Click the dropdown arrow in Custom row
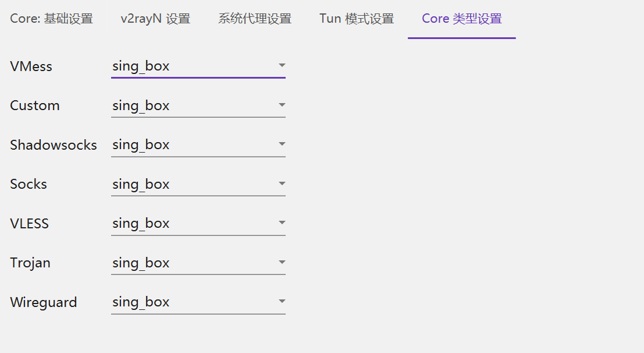The image size is (644, 353). [282, 105]
